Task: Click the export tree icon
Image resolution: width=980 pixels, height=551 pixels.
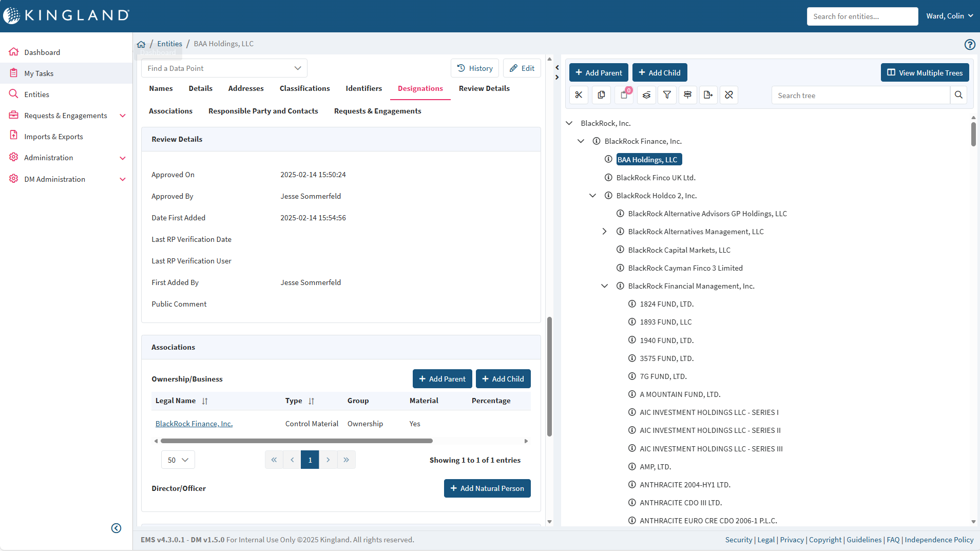Action: pos(708,95)
